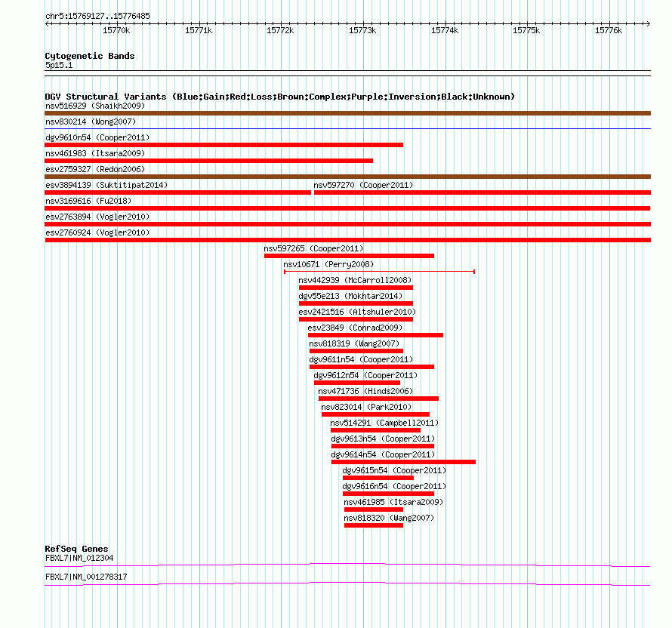The height and width of the screenshot is (628, 672).
Task: Click the brown bar under nsv516929
Action: pyautogui.click(x=347, y=113)
